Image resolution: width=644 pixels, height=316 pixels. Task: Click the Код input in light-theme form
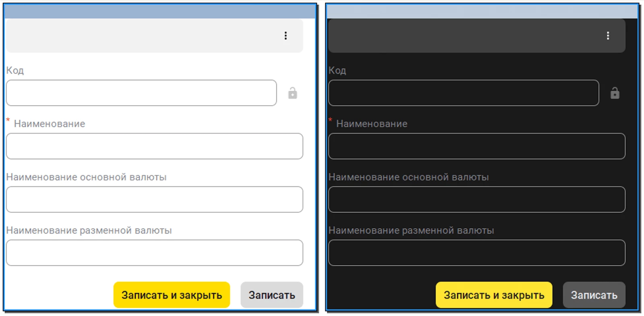(141, 93)
